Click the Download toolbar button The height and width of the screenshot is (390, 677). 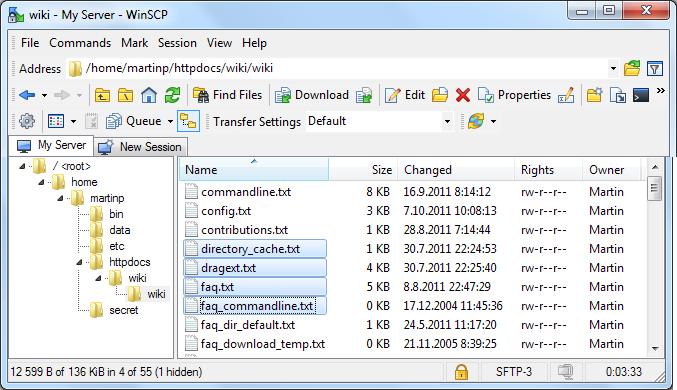click(312, 95)
